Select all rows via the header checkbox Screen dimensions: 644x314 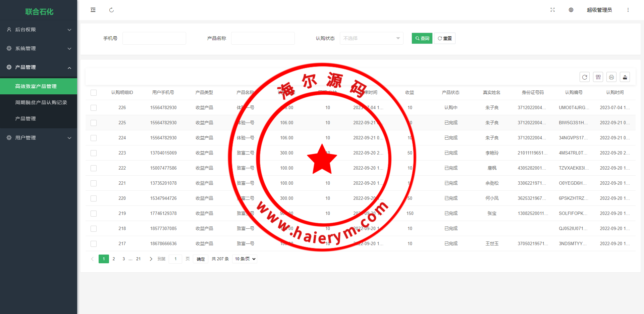94,93
